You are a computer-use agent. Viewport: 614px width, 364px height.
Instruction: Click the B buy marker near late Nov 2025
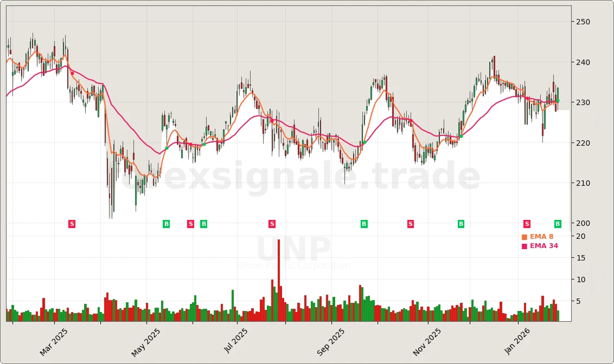pyautogui.click(x=460, y=223)
